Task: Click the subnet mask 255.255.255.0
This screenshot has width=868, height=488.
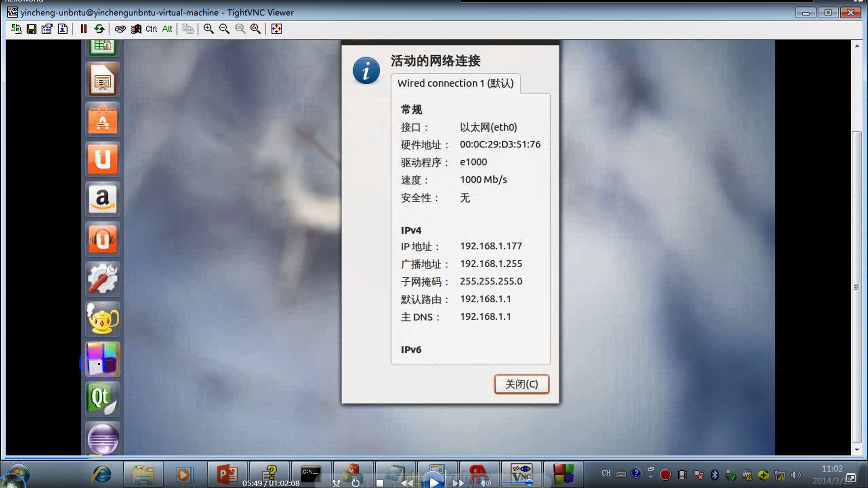Action: (491, 281)
